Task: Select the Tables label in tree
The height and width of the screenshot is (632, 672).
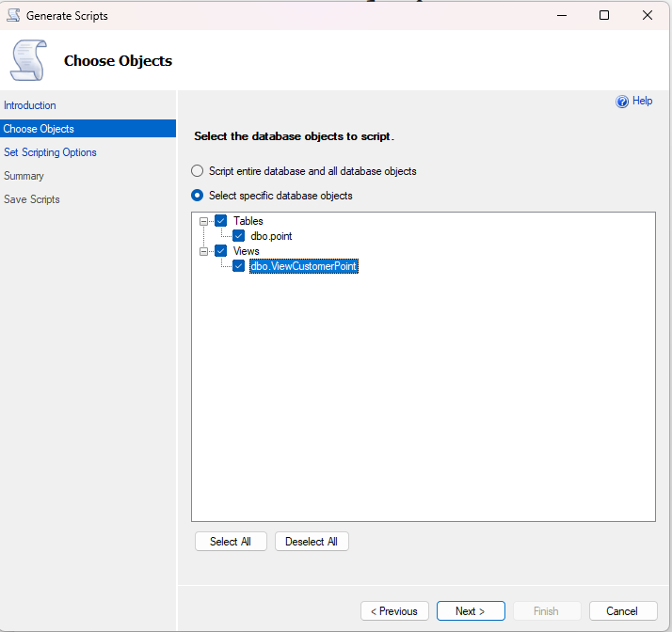Action: pos(248,221)
